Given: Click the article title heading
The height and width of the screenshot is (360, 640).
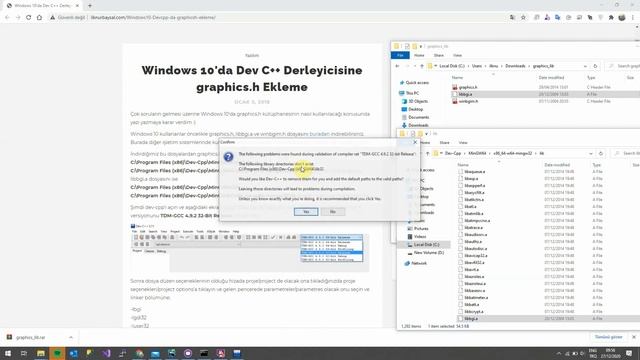Looking at the screenshot, I should (252, 78).
